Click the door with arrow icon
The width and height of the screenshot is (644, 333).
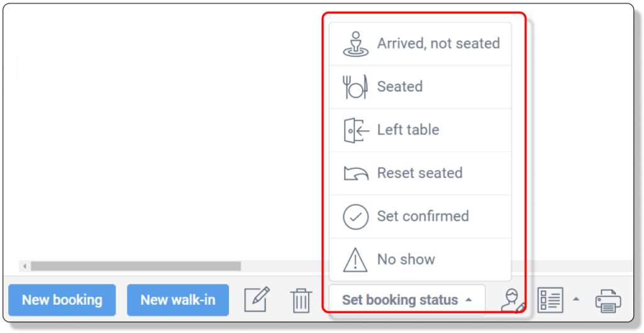click(356, 130)
